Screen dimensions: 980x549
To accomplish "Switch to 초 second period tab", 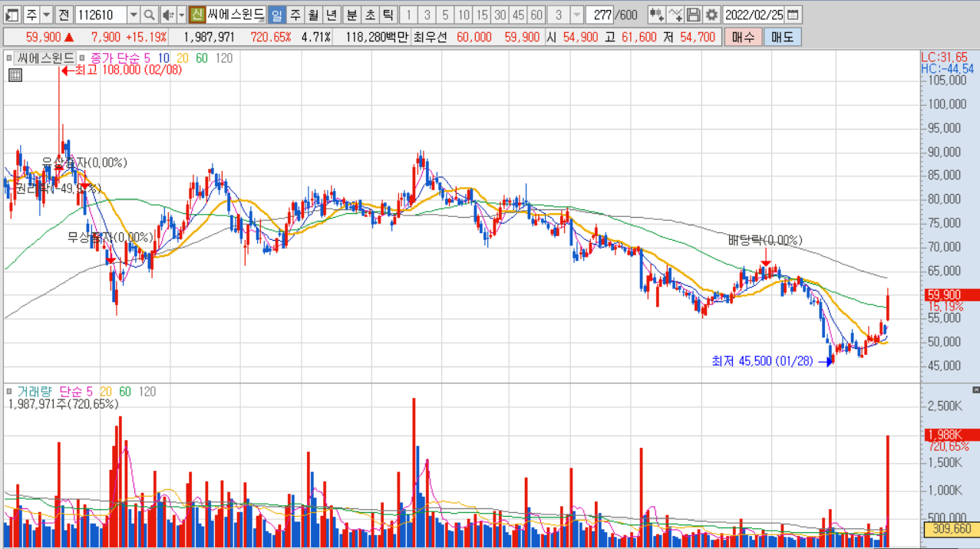I will click(x=370, y=15).
